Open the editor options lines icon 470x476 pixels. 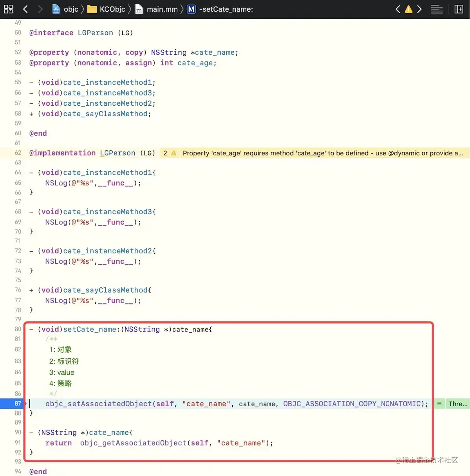pos(437,9)
